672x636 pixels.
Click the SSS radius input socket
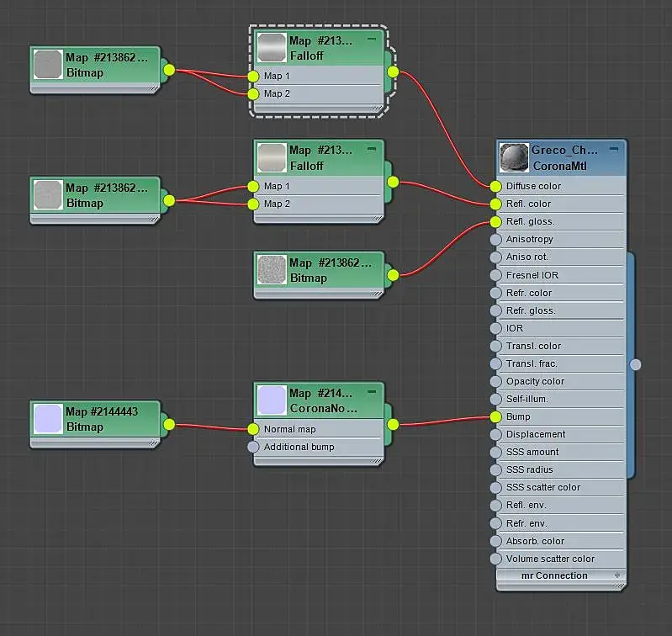click(x=496, y=469)
